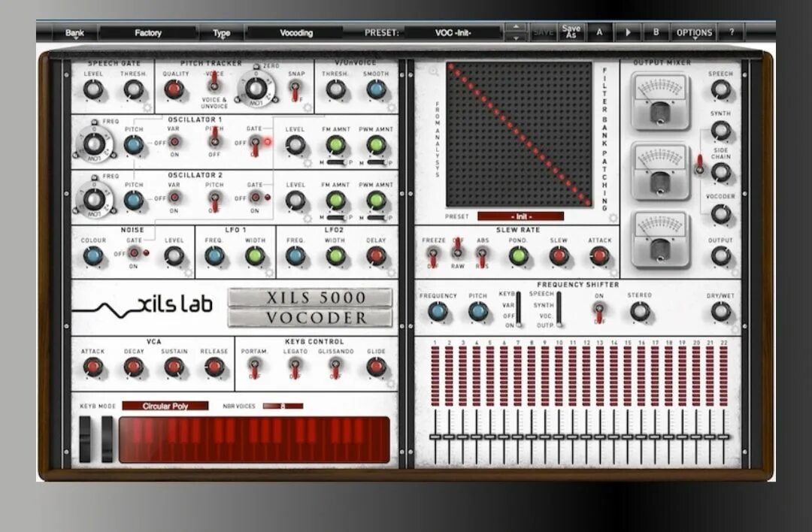This screenshot has width=812, height=532.
Task: Select comparison slot A
Action: (599, 32)
